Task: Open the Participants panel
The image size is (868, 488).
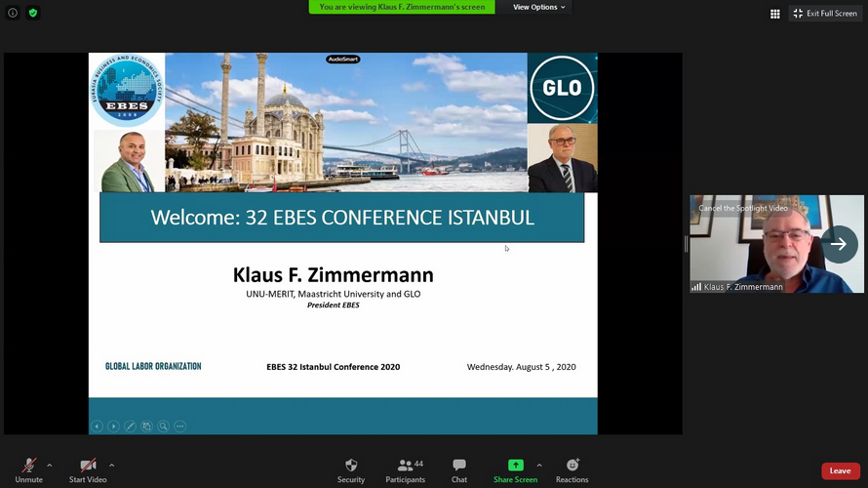Action: tap(405, 470)
